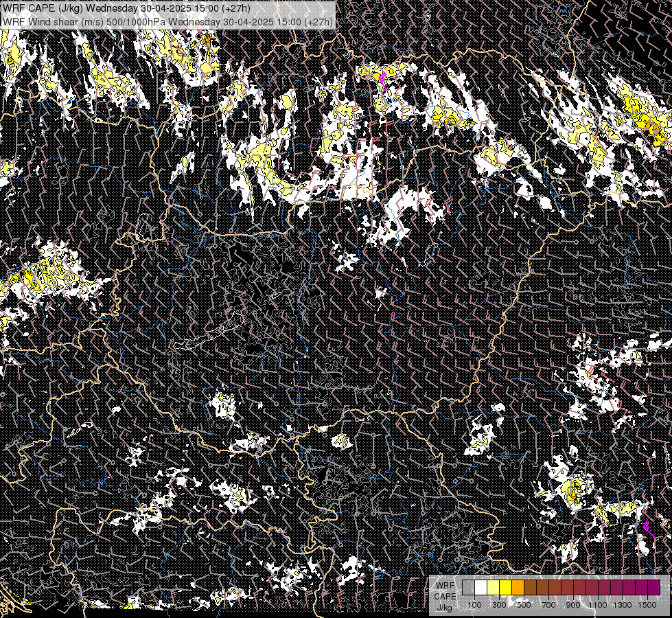This screenshot has width=672, height=618.
Task: Click the legend unit J/kg
Action: 444,607
